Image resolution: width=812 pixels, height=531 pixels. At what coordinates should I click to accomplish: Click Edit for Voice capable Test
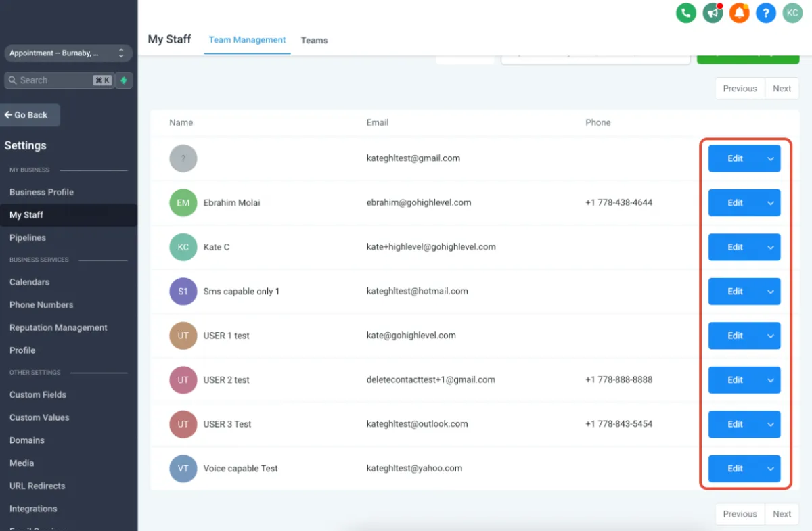click(735, 469)
